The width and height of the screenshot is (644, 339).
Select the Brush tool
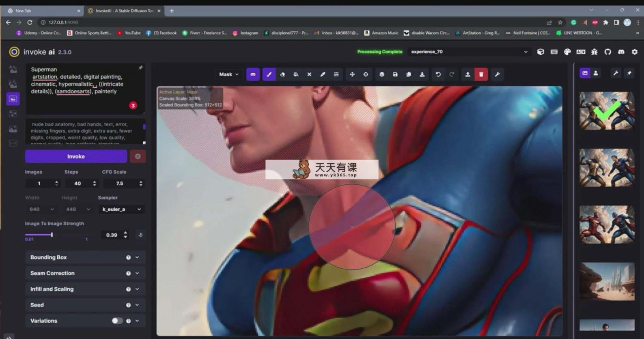pos(269,74)
